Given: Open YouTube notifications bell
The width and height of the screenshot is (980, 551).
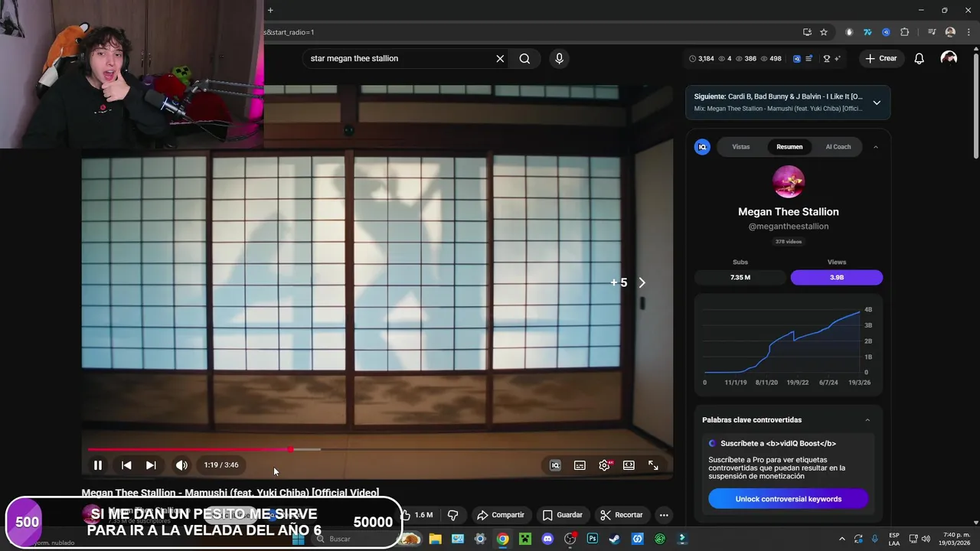Looking at the screenshot, I should tap(920, 58).
